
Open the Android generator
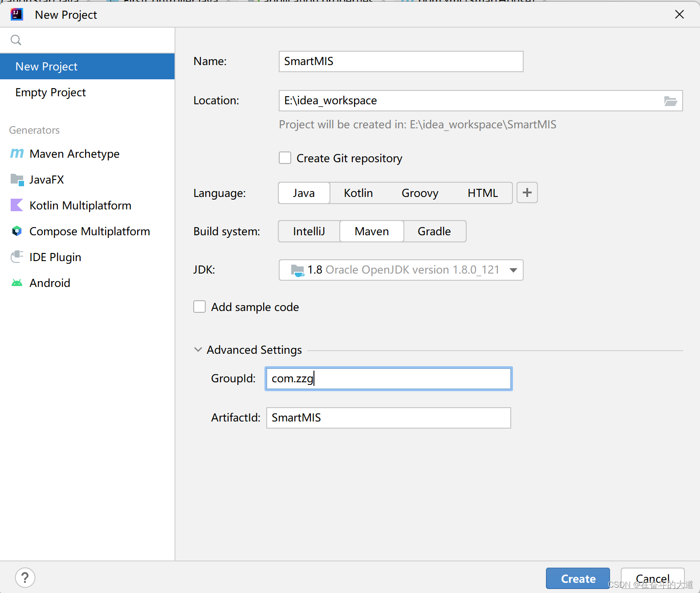click(87, 283)
